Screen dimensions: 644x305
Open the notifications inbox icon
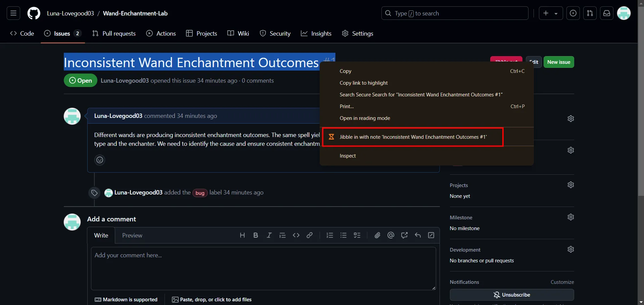point(606,13)
